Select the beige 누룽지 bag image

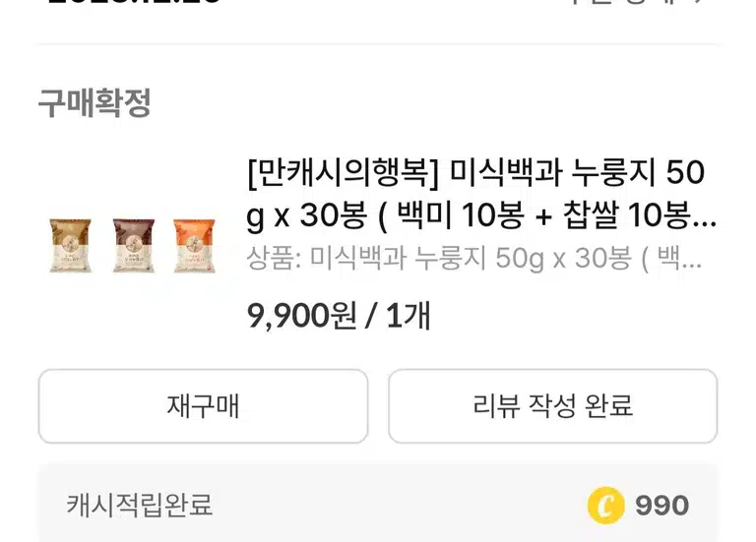[x=71, y=246]
